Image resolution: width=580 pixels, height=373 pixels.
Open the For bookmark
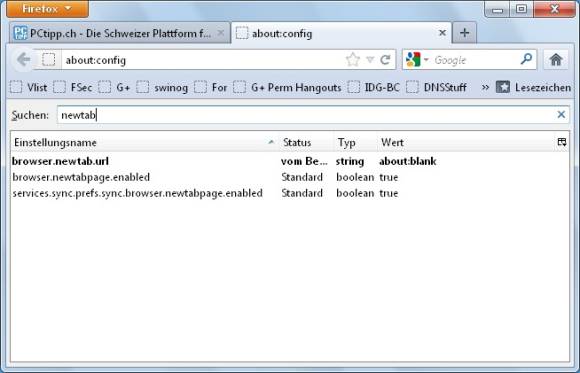click(210, 88)
